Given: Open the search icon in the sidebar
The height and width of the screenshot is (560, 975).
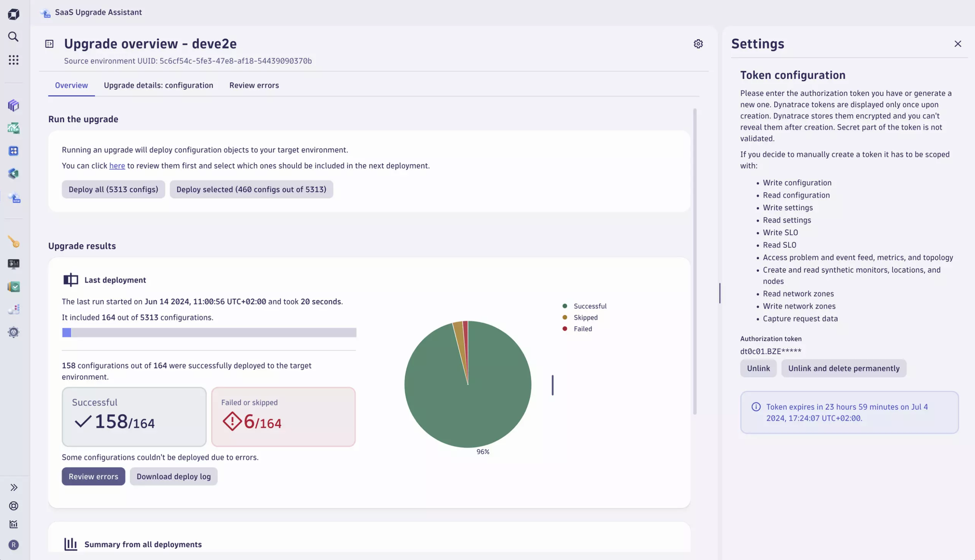Looking at the screenshot, I should (13, 36).
